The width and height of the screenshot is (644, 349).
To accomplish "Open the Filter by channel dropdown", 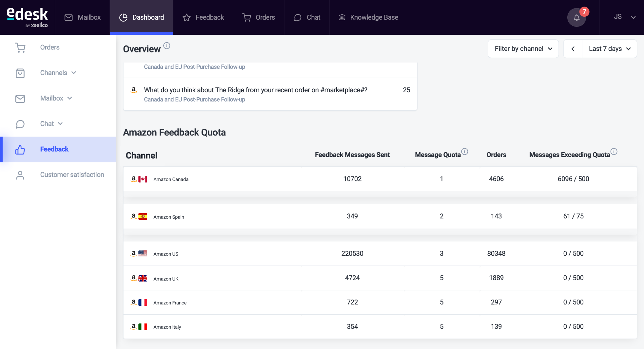I will click(x=523, y=49).
